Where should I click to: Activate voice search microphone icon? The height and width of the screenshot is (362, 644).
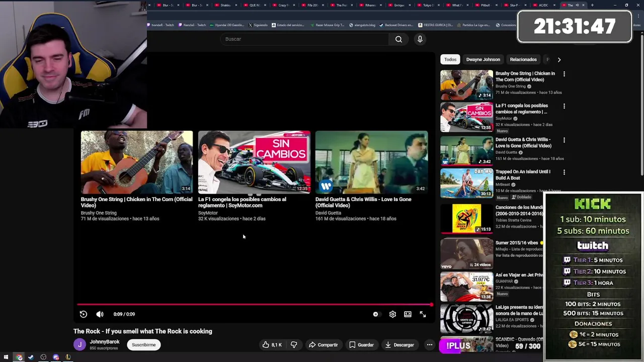(420, 39)
